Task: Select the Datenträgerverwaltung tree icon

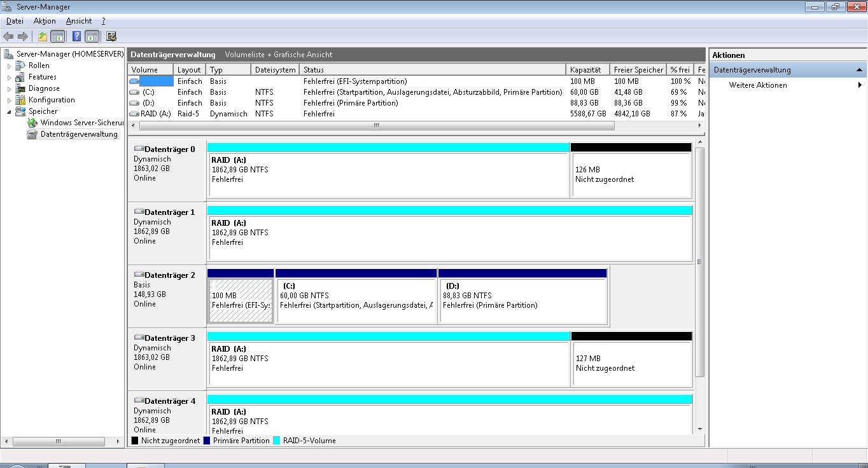Action: [33, 134]
